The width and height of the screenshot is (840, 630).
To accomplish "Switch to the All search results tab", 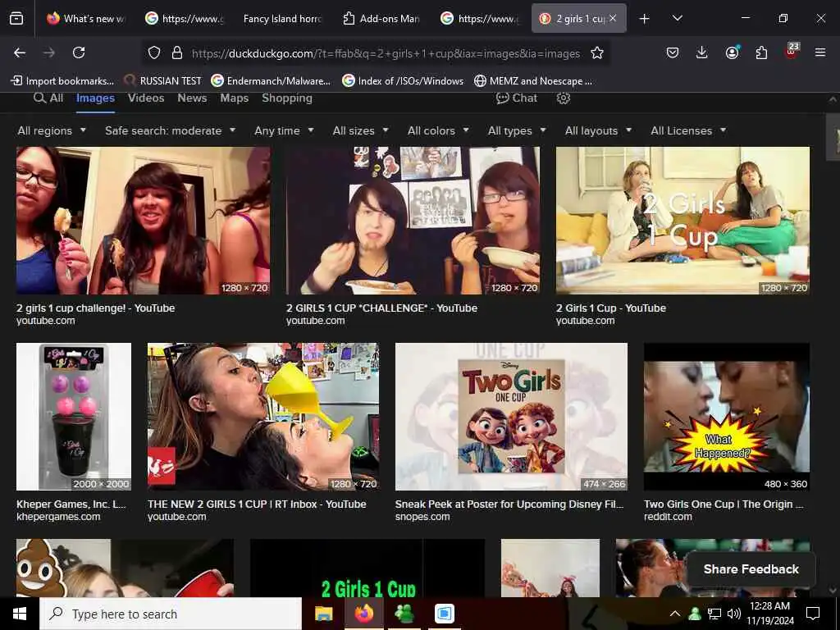I will [48, 98].
